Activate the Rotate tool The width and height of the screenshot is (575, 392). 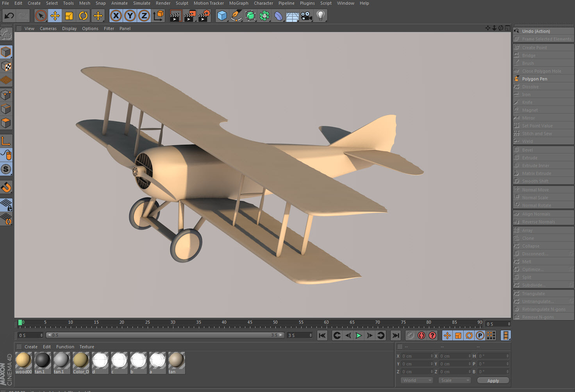pyautogui.click(x=83, y=16)
